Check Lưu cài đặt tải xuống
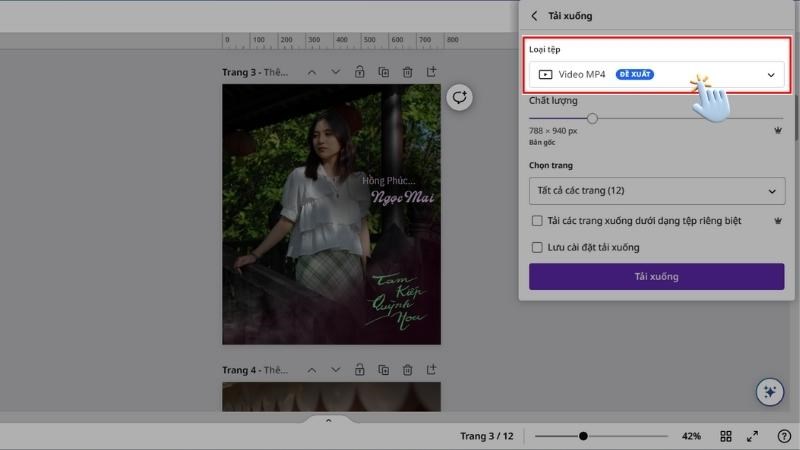 (x=537, y=247)
